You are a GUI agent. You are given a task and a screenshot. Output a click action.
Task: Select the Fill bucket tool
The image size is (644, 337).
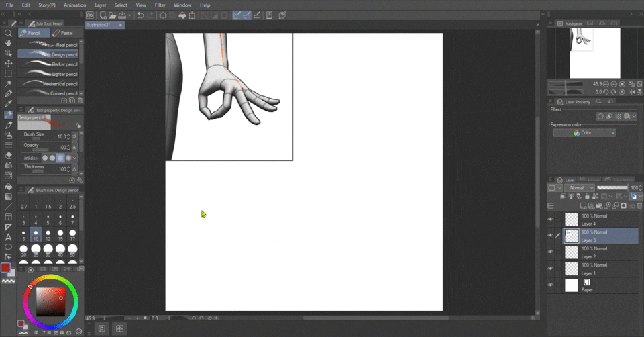pyautogui.click(x=8, y=187)
